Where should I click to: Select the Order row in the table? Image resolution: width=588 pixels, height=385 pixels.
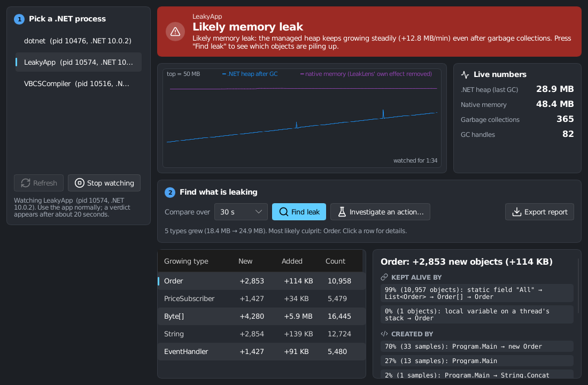pyautogui.click(x=261, y=281)
